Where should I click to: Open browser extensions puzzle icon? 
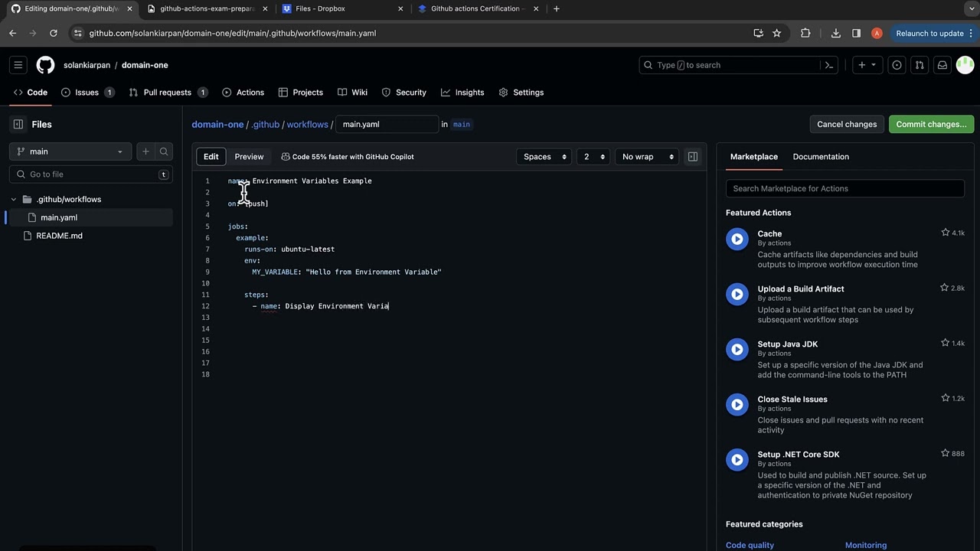(805, 33)
